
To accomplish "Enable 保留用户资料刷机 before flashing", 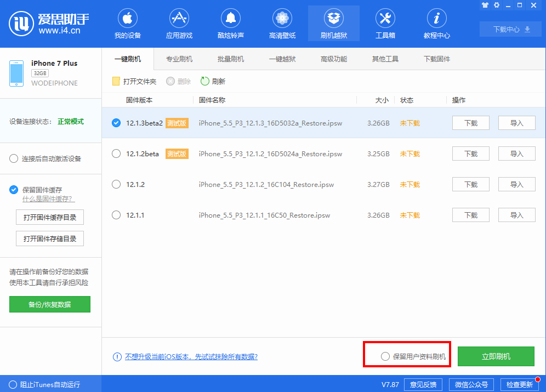I will 385,355.
